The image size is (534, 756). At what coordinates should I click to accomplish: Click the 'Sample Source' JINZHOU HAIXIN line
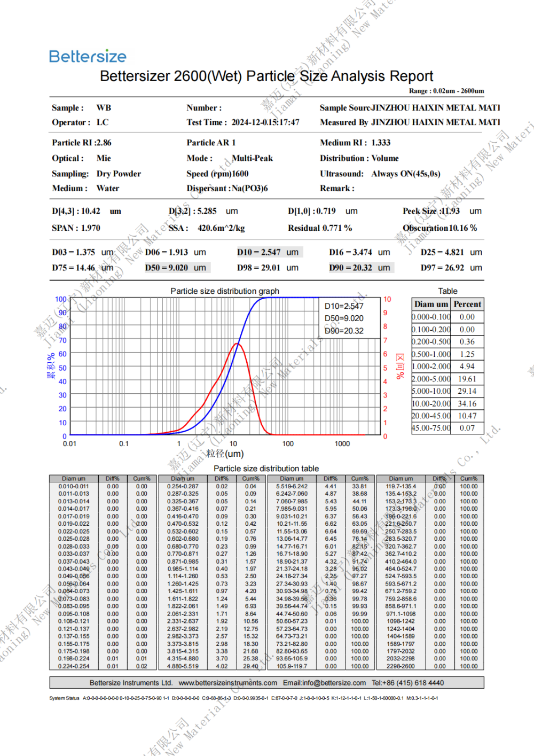(x=410, y=107)
